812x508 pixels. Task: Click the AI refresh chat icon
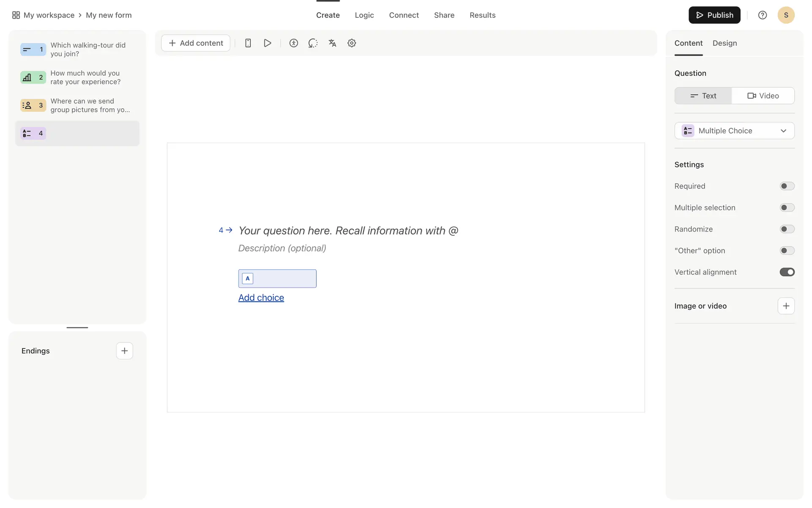313,43
